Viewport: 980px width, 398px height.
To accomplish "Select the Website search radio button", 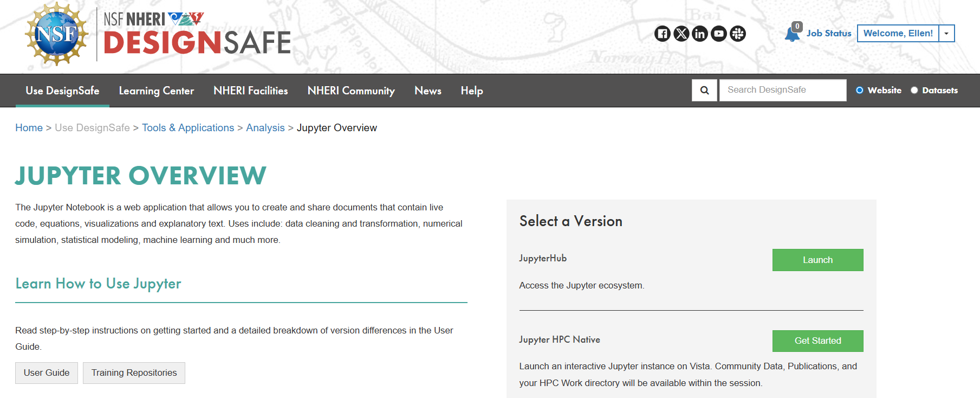I will (860, 91).
